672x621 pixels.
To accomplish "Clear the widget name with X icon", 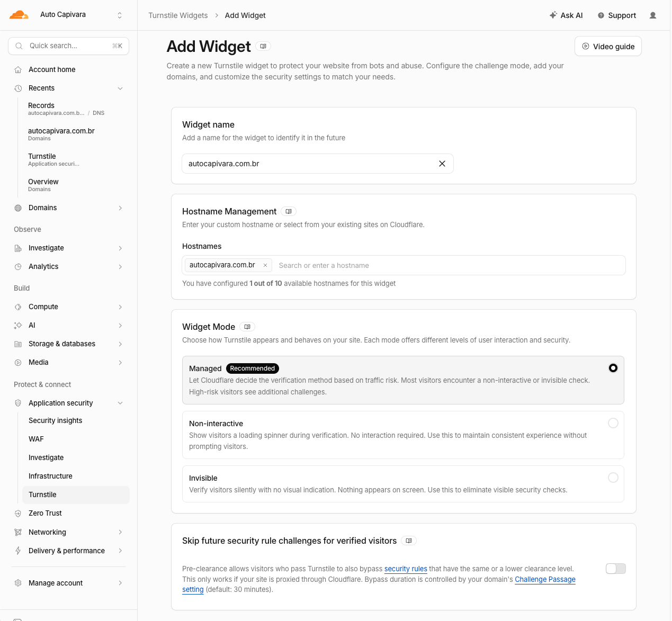I will pos(442,164).
